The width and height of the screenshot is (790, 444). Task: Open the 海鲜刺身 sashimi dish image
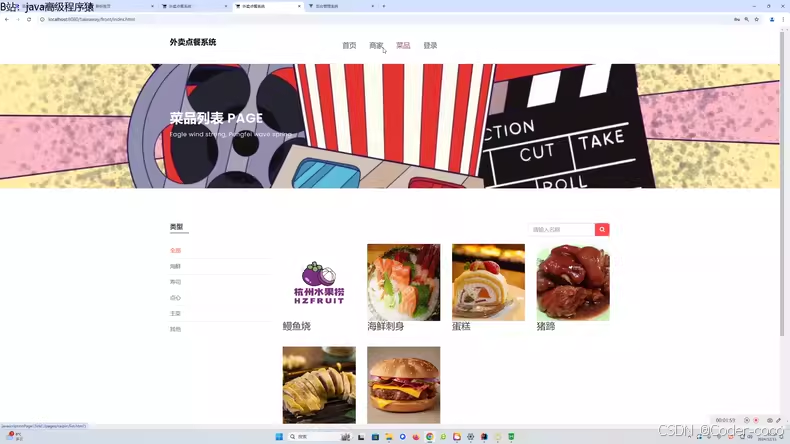click(404, 282)
